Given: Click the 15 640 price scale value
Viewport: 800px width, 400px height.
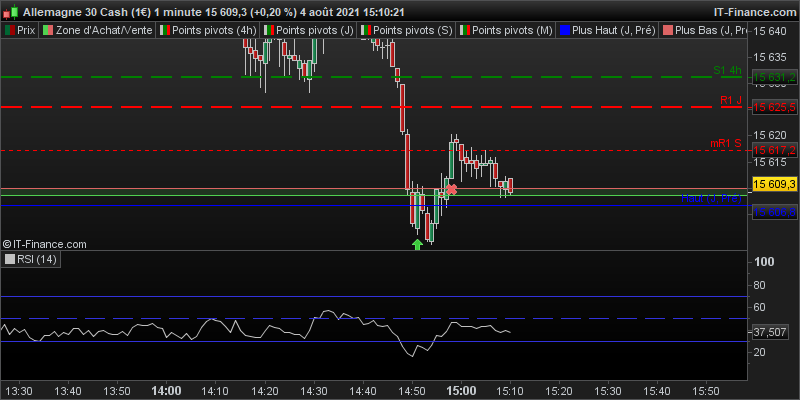Looking at the screenshot, I should pyautogui.click(x=771, y=32).
